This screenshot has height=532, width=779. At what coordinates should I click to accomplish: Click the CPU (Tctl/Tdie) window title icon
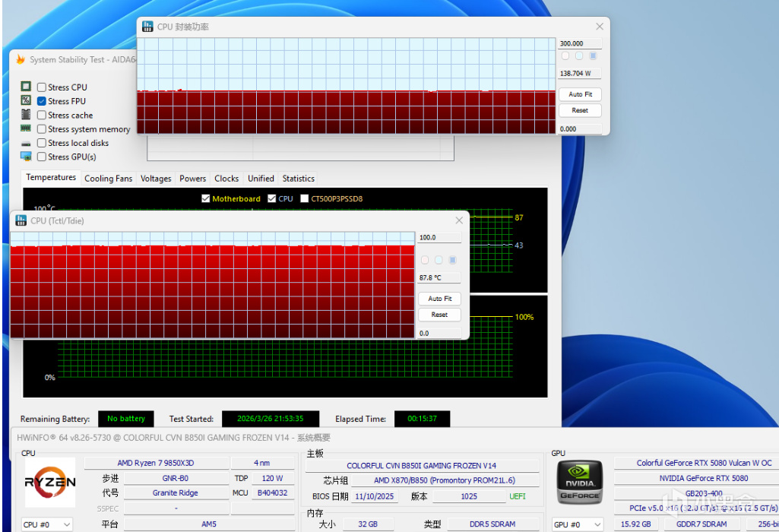coord(21,220)
